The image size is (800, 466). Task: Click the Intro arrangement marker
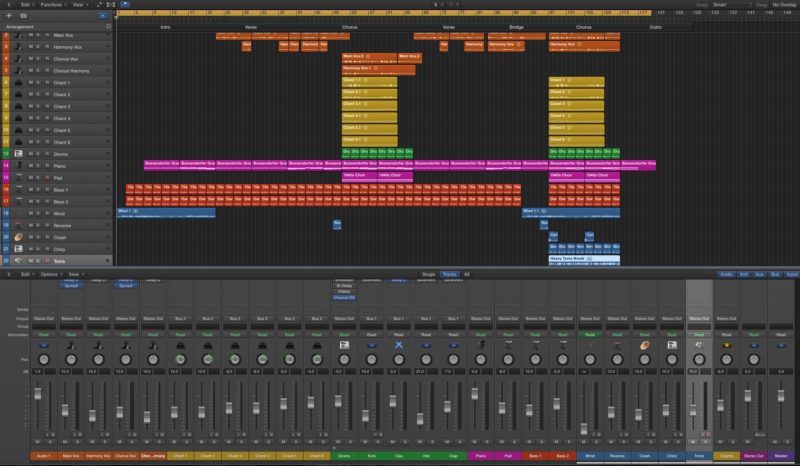pyautogui.click(x=165, y=27)
